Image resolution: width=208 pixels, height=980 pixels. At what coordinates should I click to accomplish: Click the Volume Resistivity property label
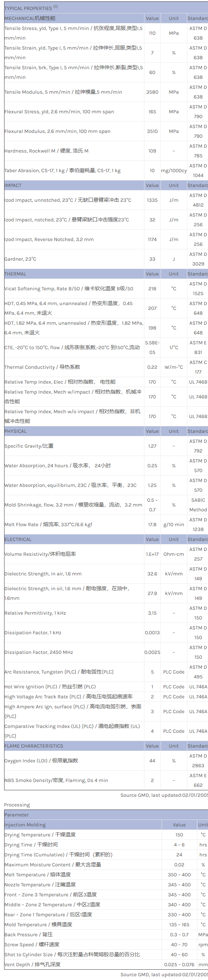coord(40,554)
